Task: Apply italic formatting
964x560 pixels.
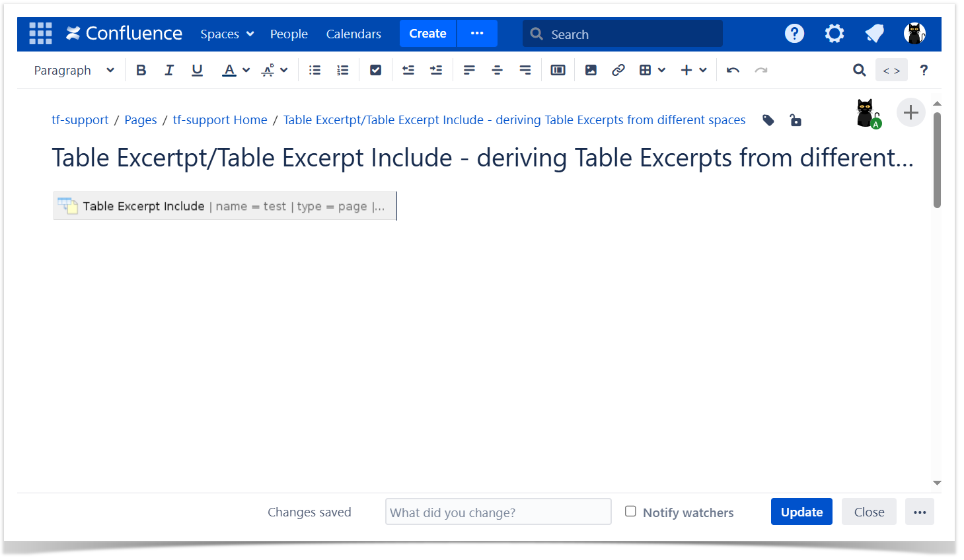Action: (169, 70)
